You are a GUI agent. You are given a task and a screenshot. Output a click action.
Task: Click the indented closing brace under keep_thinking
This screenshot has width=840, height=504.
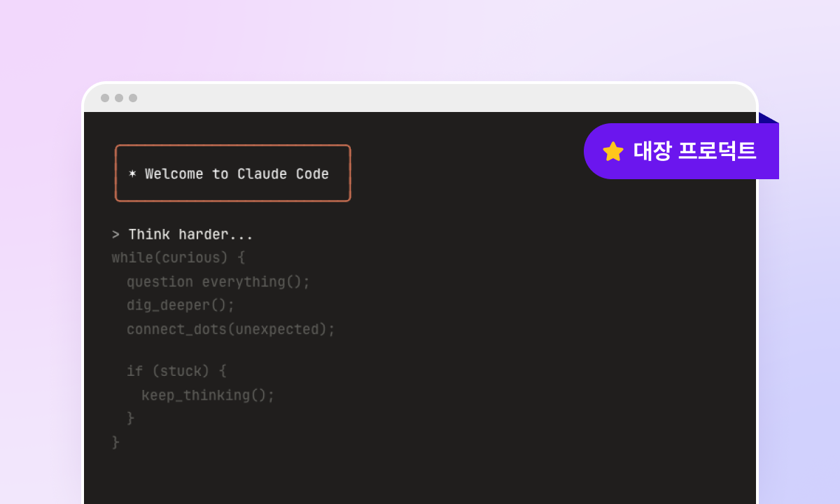(130, 419)
